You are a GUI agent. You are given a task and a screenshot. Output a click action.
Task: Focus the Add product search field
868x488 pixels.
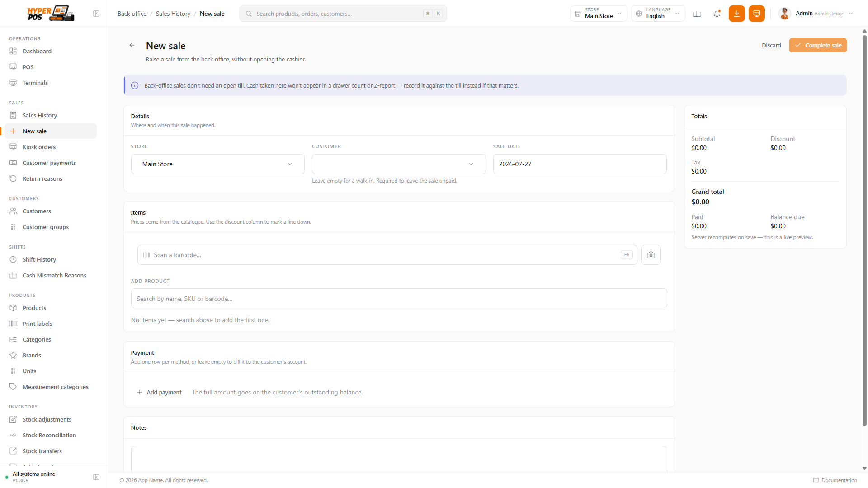click(x=399, y=298)
